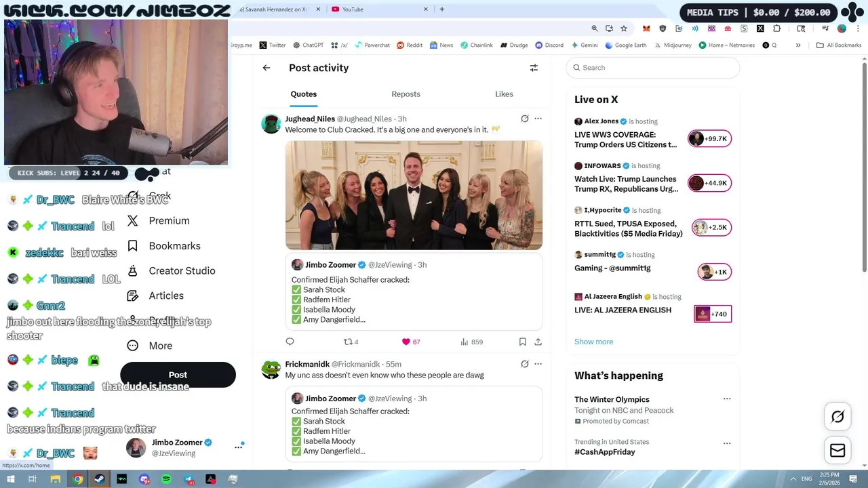The height and width of the screenshot is (488, 868).
Task: Share the Jughead_Niles quote post
Action: click(x=538, y=342)
